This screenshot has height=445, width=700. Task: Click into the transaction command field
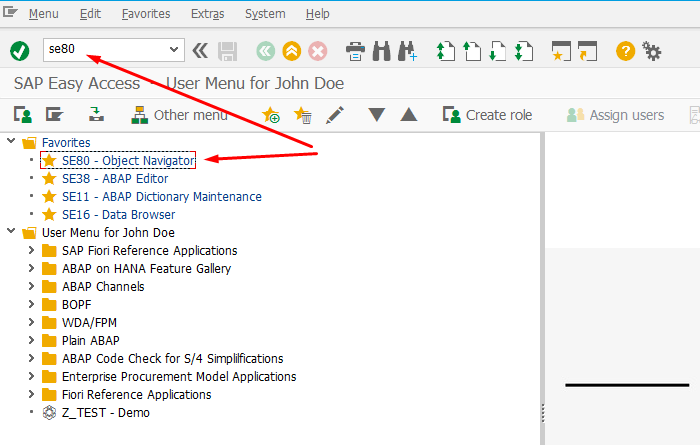coord(106,50)
